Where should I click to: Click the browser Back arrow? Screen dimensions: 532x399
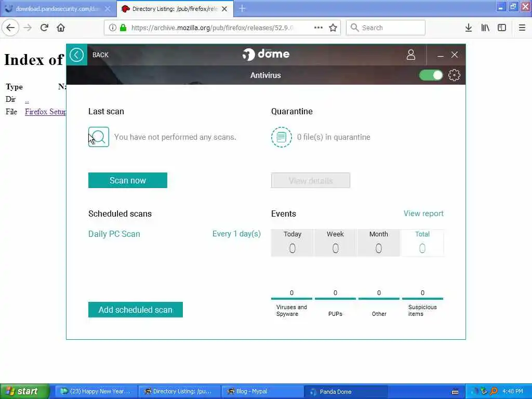[10, 28]
